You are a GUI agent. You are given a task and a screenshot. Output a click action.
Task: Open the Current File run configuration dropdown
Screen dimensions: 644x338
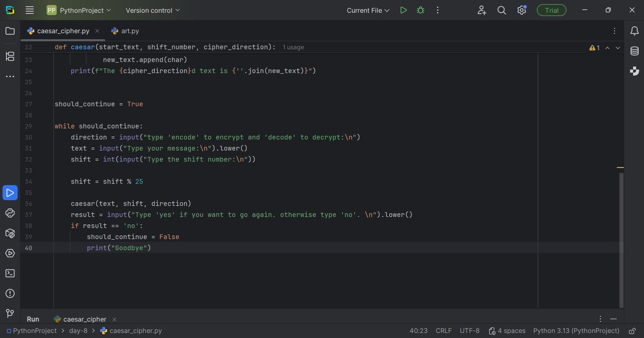(x=368, y=10)
